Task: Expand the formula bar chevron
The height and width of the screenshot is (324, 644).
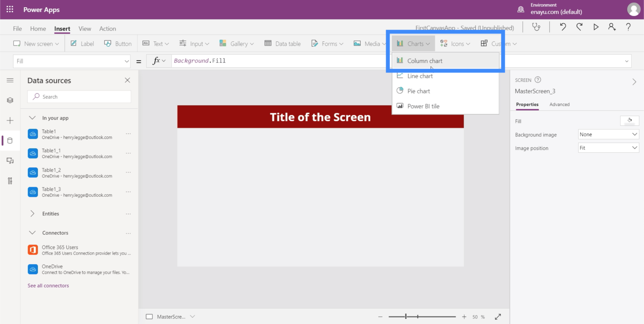Action: [x=627, y=61]
